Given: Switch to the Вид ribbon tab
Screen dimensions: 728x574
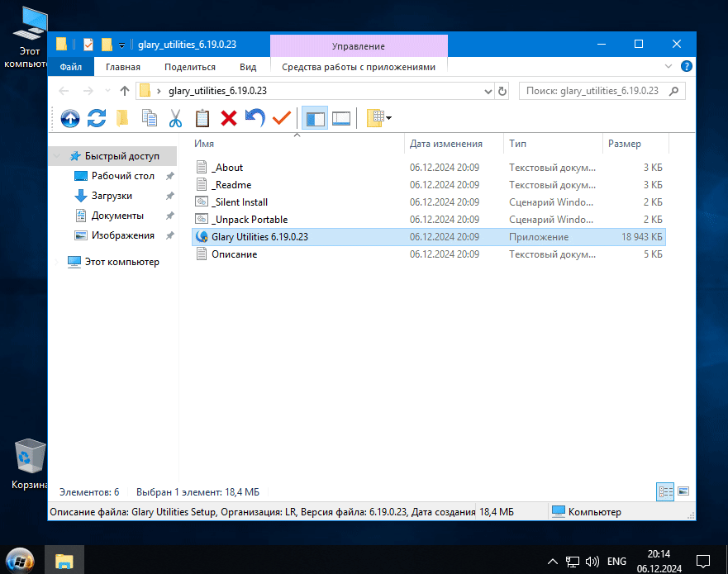Looking at the screenshot, I should [248, 67].
